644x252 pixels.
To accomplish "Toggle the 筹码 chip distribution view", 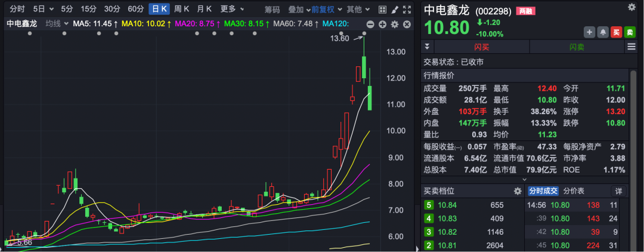I will [x=272, y=9].
